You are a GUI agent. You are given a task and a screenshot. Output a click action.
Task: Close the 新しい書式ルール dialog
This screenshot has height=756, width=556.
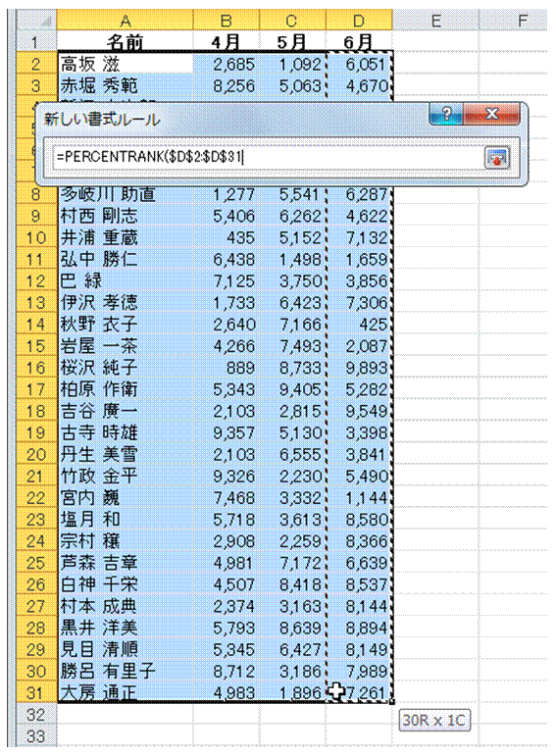(491, 114)
